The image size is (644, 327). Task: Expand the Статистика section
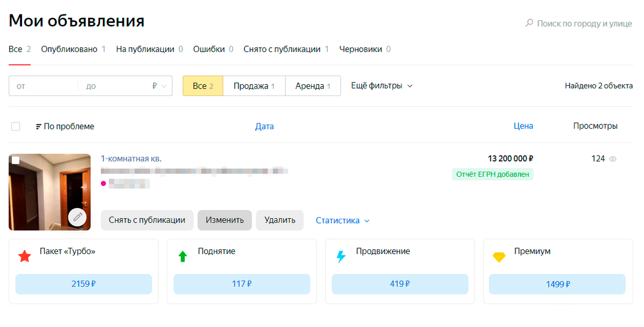coord(342,220)
